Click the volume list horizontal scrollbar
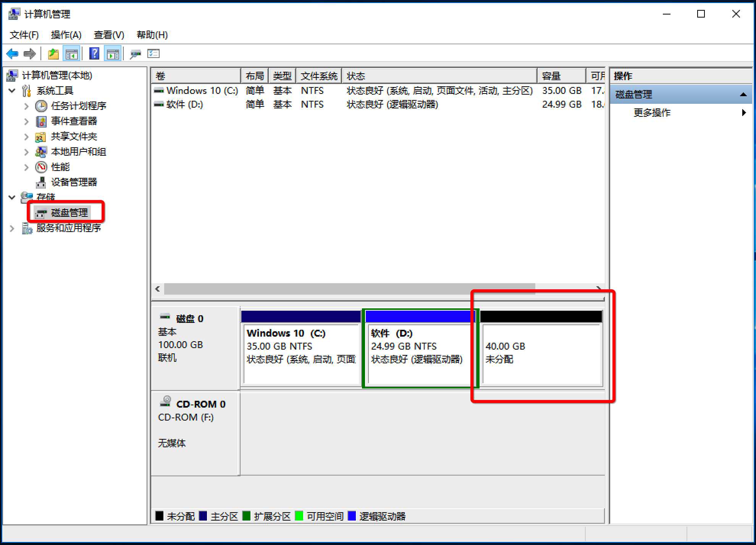This screenshot has width=756, height=545. pos(349,289)
